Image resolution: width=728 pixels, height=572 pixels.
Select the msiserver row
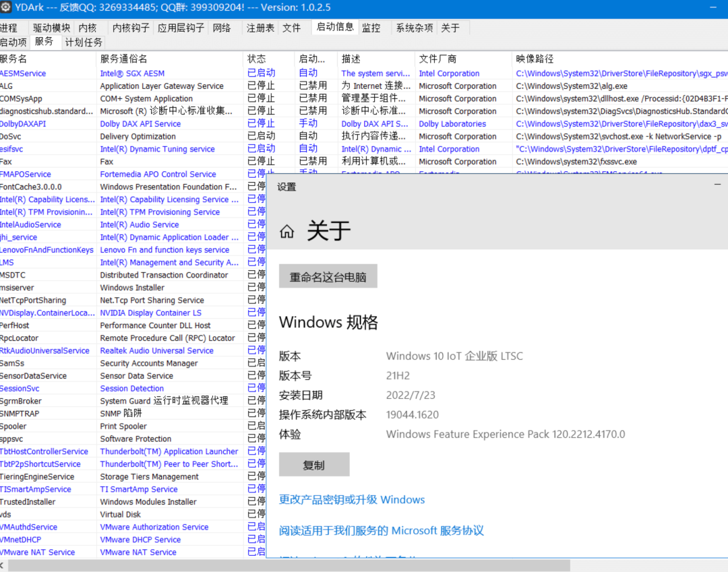coord(133,288)
